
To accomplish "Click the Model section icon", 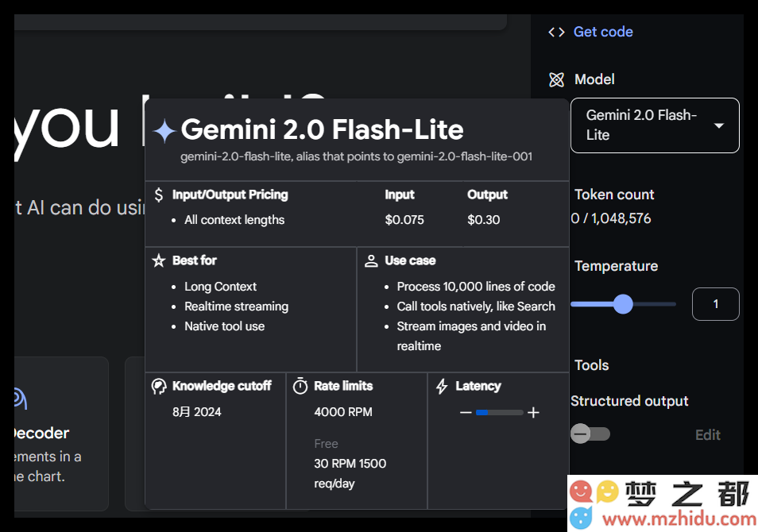I will tap(556, 79).
